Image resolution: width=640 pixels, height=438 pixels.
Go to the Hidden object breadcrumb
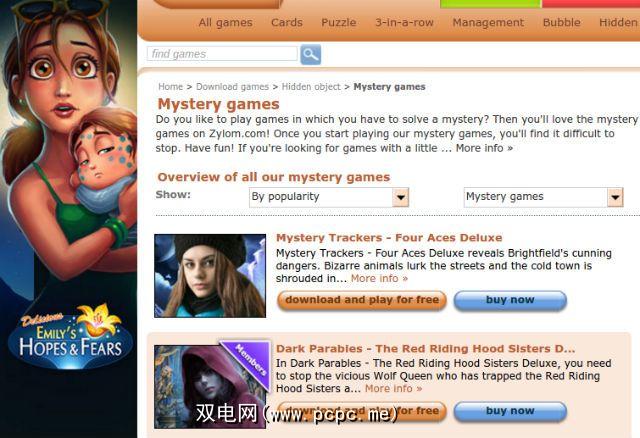pos(311,87)
